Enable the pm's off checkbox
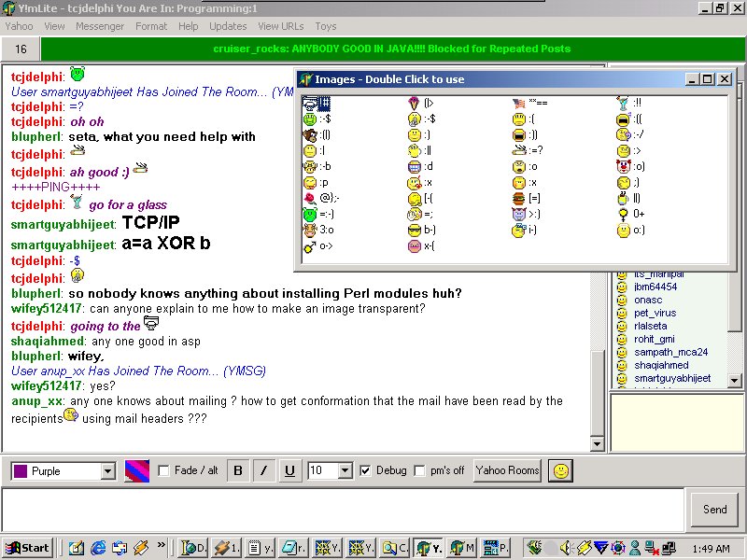The height and width of the screenshot is (560, 747). pos(419,471)
